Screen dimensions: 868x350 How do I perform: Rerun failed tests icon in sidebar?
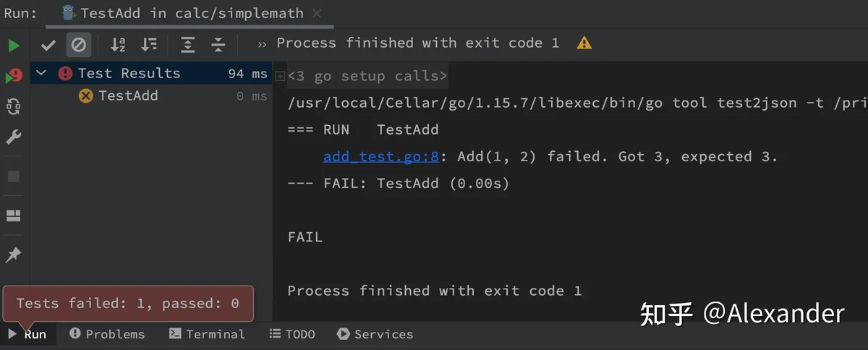[14, 76]
